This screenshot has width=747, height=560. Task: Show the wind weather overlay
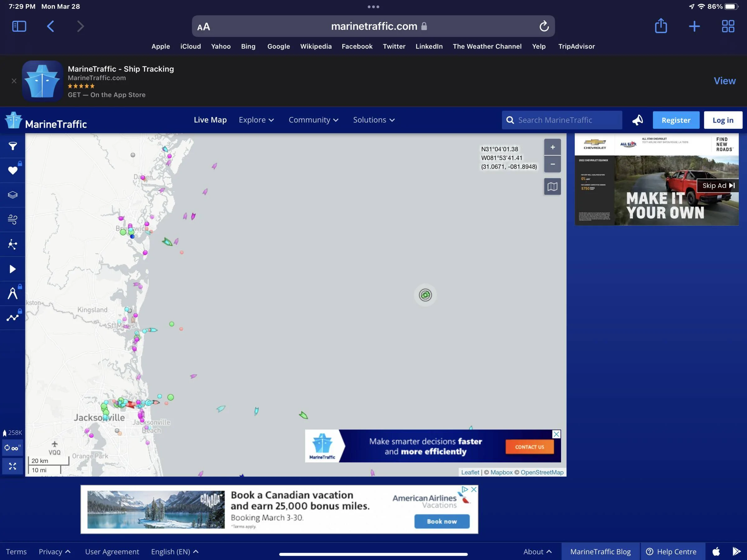[12, 220]
